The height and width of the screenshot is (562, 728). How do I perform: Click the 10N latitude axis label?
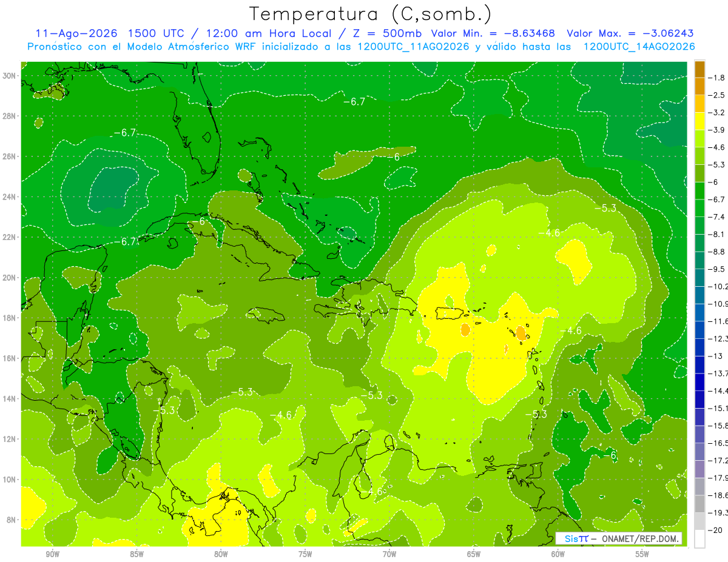tap(9, 479)
